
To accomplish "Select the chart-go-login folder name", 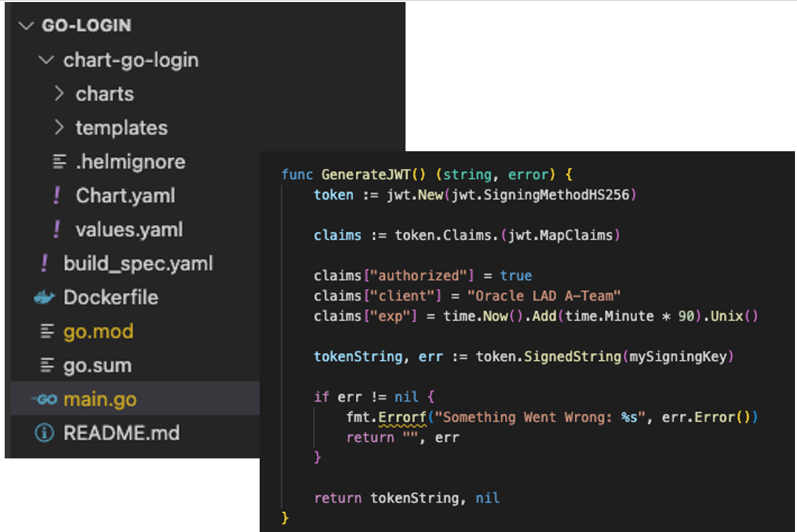I will click(x=130, y=60).
